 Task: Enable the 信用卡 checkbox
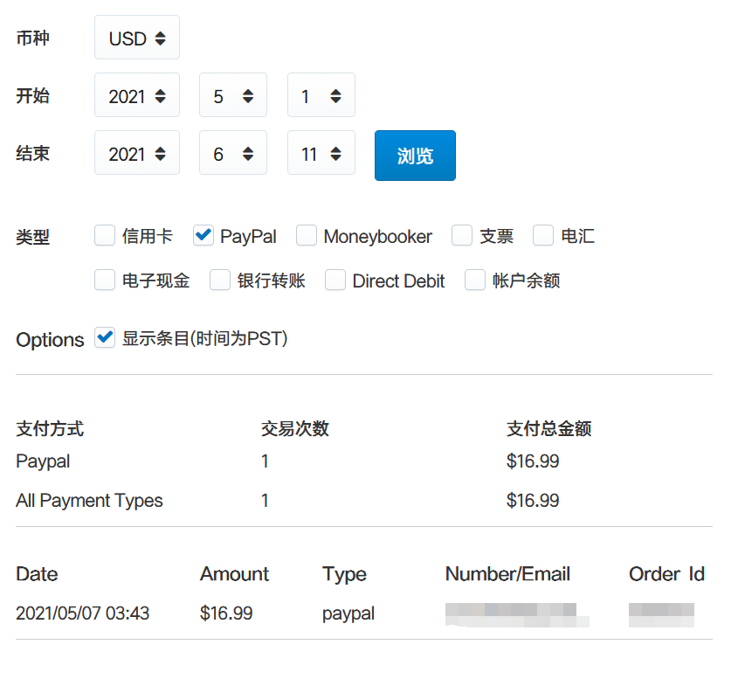coord(106,235)
